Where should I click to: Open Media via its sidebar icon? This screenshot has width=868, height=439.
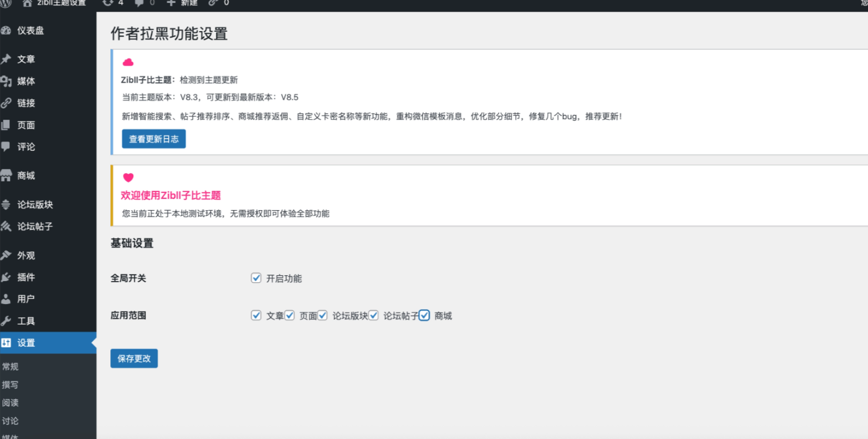click(x=6, y=82)
